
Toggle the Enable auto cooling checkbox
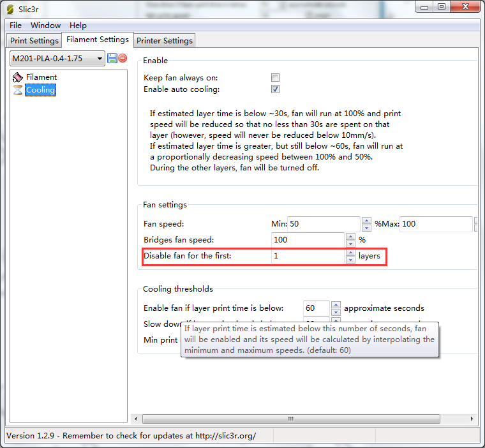tap(275, 89)
